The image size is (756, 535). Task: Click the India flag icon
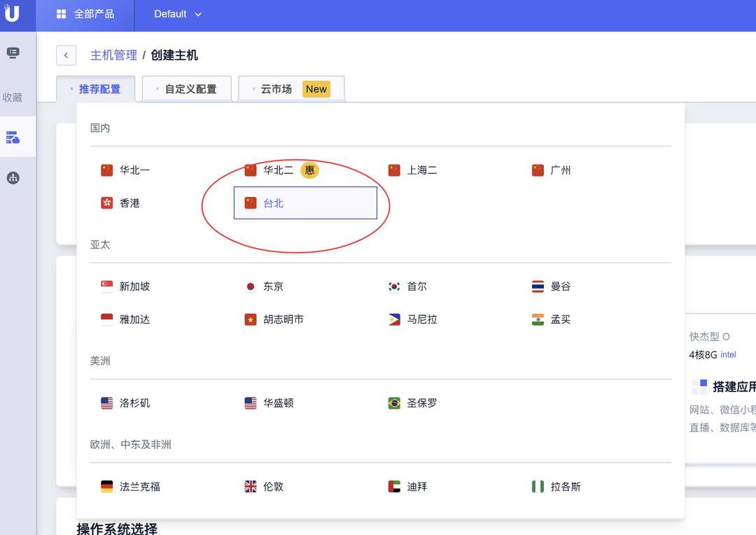tap(538, 319)
